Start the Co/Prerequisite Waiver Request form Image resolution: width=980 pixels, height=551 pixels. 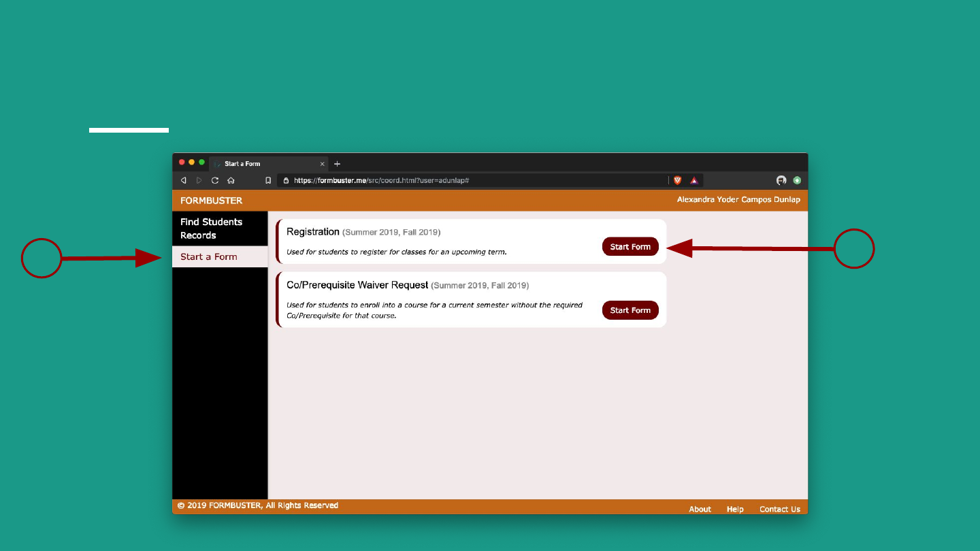pyautogui.click(x=630, y=310)
